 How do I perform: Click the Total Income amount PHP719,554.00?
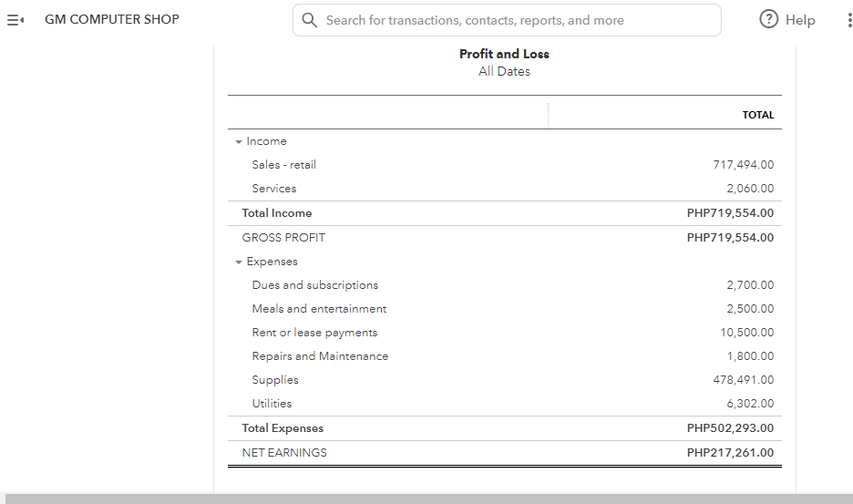point(730,213)
